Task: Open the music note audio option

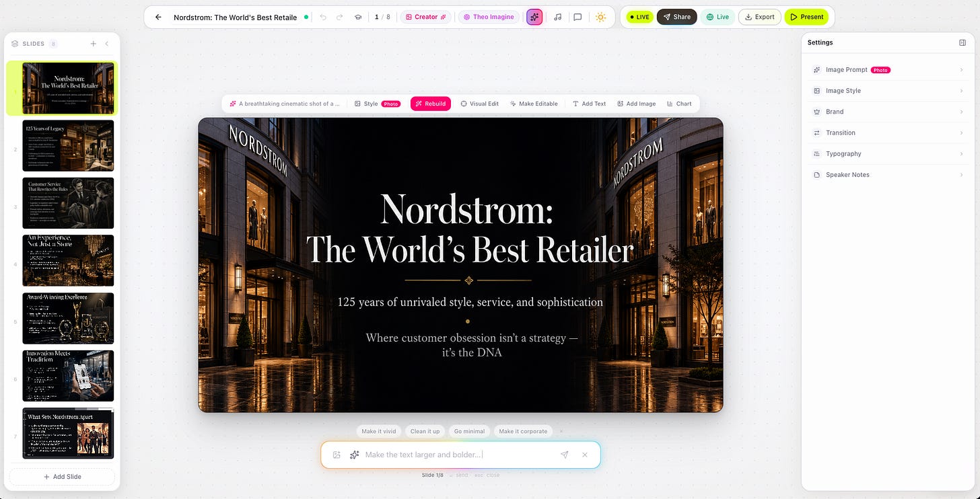Action: coord(557,17)
